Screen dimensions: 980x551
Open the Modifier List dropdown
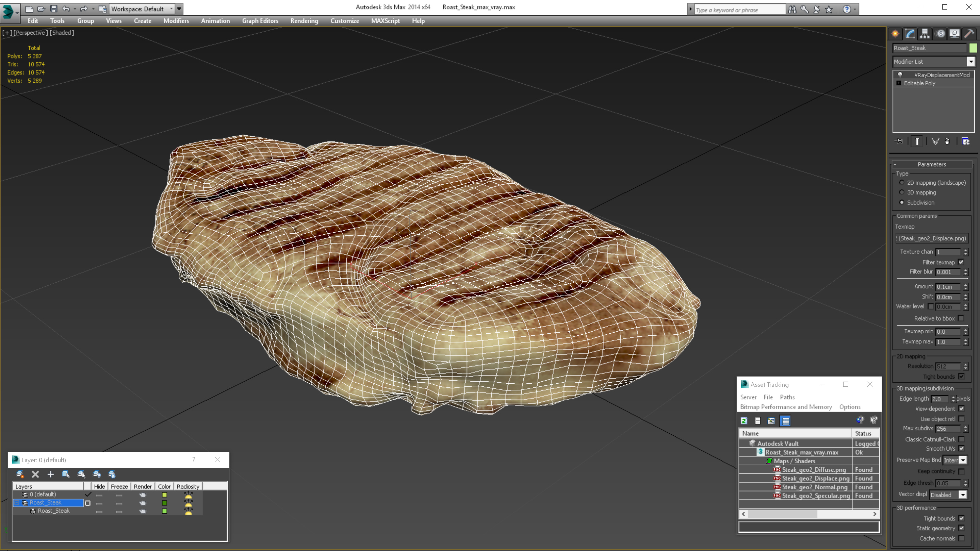[970, 62]
